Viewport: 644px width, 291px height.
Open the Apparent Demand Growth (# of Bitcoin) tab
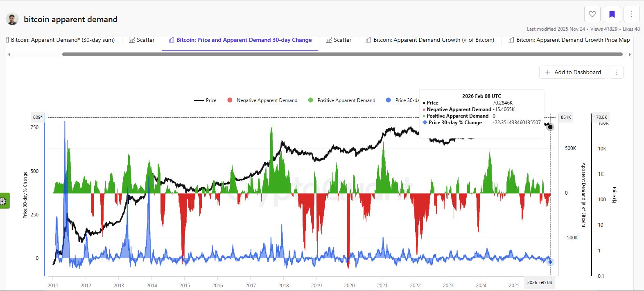430,40
